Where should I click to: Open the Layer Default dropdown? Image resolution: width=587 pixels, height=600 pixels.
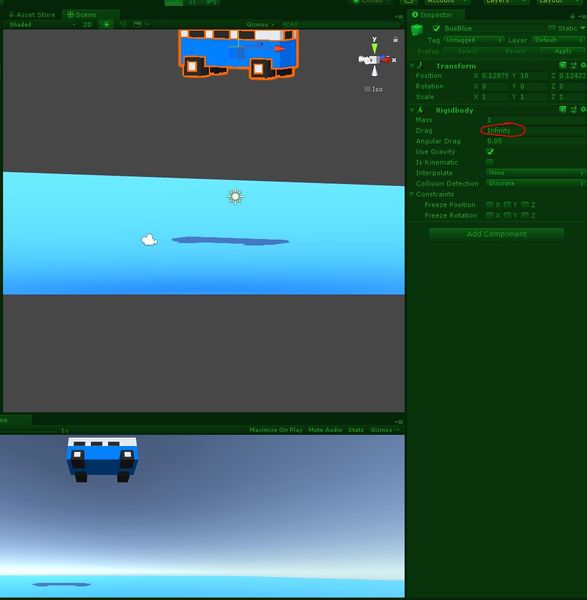[558, 40]
